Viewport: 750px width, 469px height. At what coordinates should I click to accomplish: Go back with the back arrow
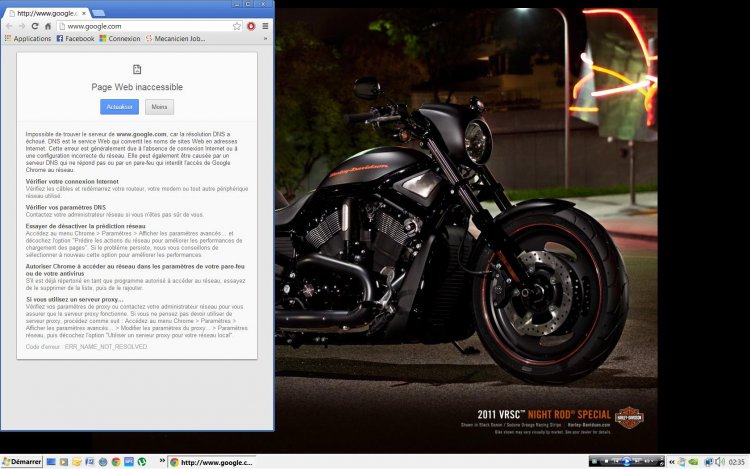pos(10,26)
